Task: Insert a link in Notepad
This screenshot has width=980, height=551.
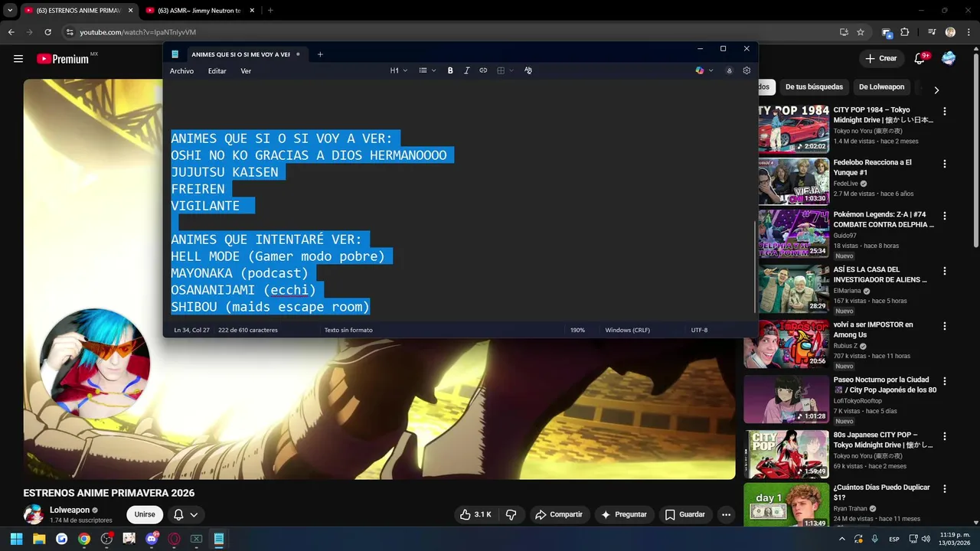Action: tap(483, 70)
